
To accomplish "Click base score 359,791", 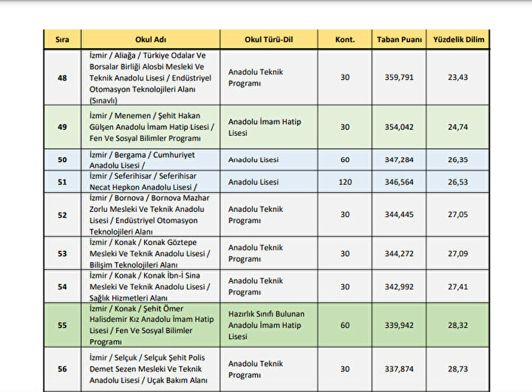I will 399,78.
